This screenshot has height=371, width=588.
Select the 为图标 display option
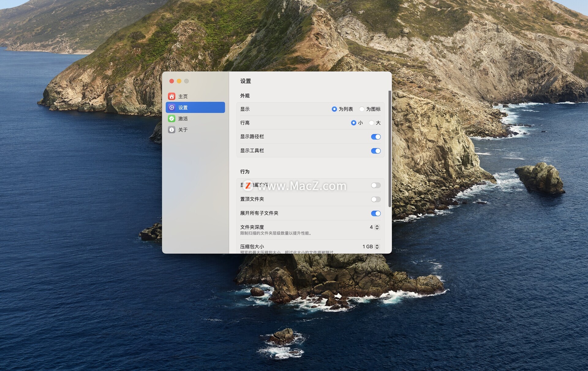[x=370, y=109]
